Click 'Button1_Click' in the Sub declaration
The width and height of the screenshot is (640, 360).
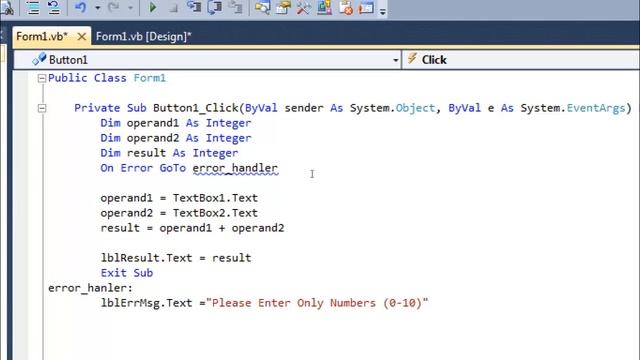[x=196, y=108]
